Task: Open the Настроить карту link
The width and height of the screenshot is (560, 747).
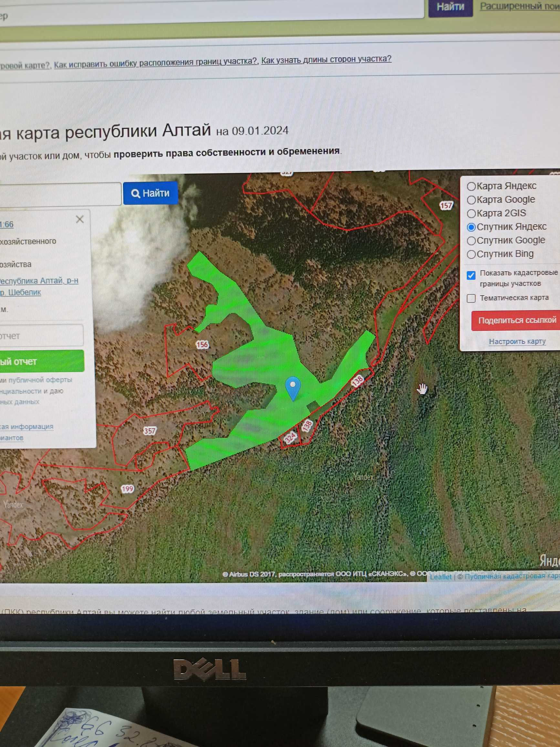Action: coord(517,342)
